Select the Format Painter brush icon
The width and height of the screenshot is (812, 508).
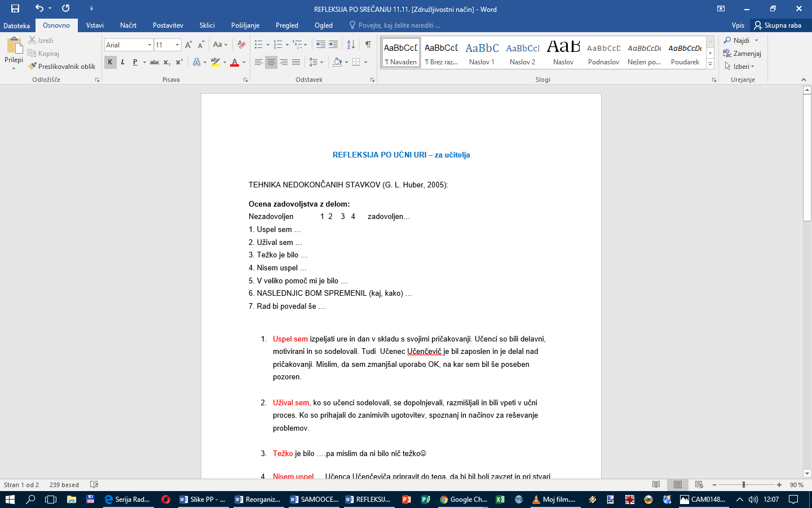click(33, 66)
